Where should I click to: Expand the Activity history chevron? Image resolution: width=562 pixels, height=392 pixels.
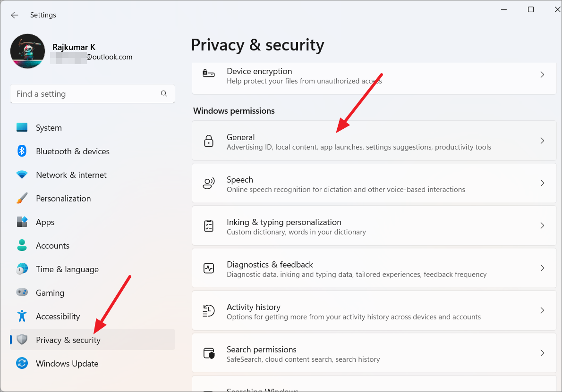point(542,310)
